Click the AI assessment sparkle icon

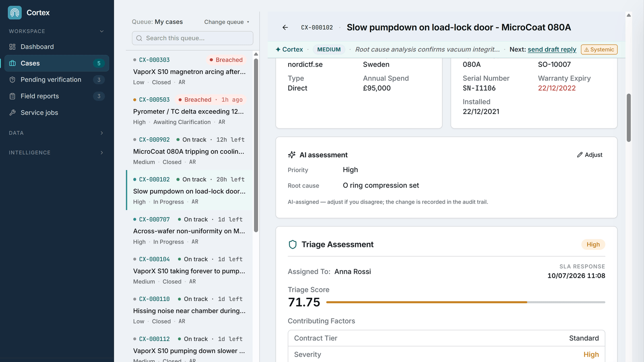click(292, 155)
